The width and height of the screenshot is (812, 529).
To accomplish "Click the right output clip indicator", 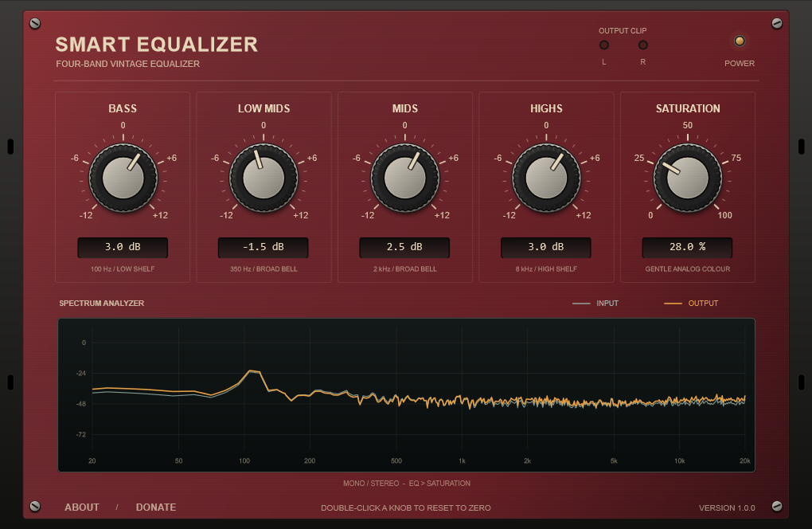I will (x=642, y=45).
